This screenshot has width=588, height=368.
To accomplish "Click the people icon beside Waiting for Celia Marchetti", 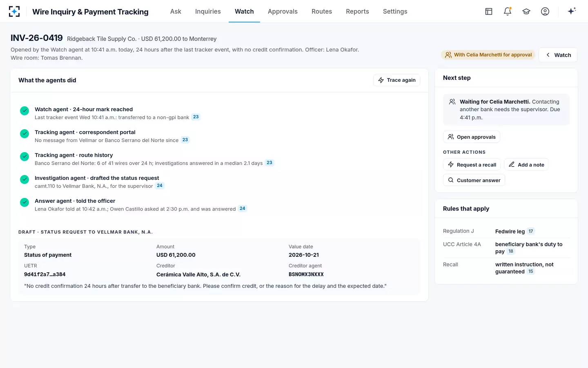I will (x=452, y=102).
